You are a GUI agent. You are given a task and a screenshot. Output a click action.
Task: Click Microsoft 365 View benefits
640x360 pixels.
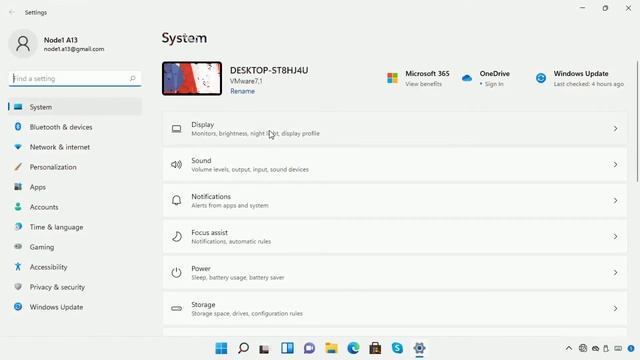(423, 84)
